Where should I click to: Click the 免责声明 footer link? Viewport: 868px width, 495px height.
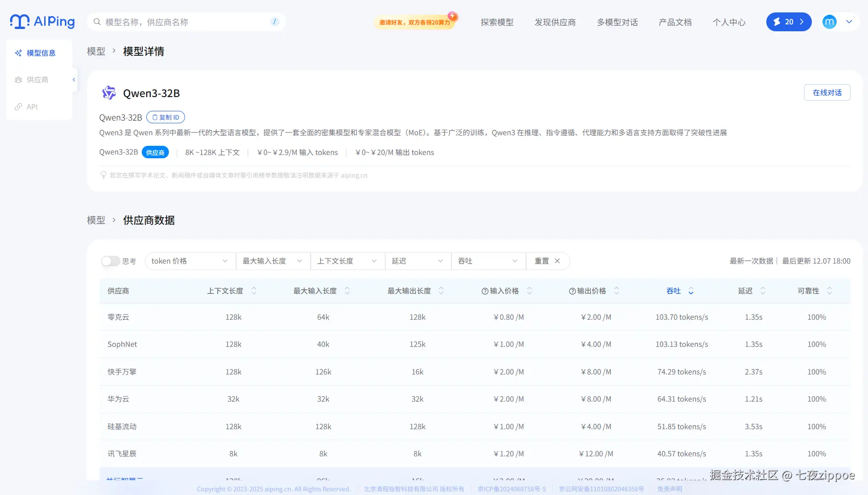tap(670, 489)
